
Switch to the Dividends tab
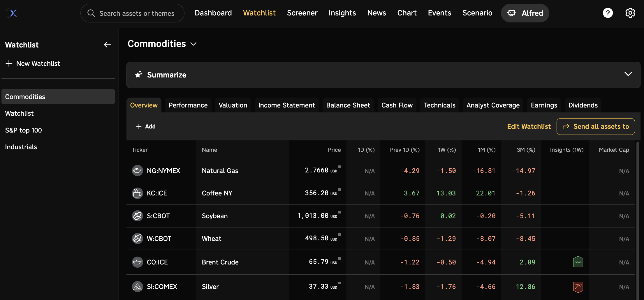(x=583, y=105)
